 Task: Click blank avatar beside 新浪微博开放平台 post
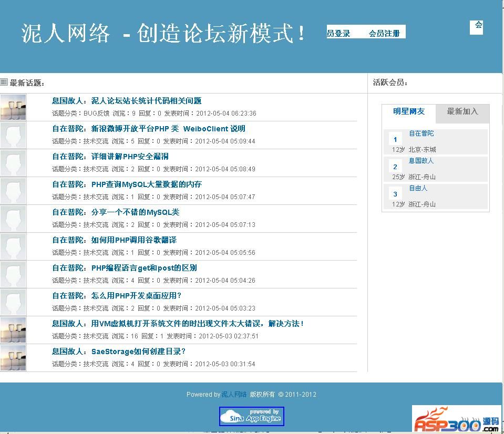pos(13,135)
